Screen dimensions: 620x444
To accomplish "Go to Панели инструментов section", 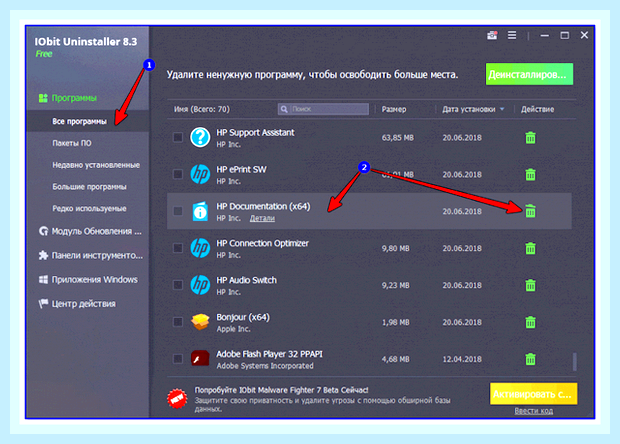I will (x=91, y=255).
